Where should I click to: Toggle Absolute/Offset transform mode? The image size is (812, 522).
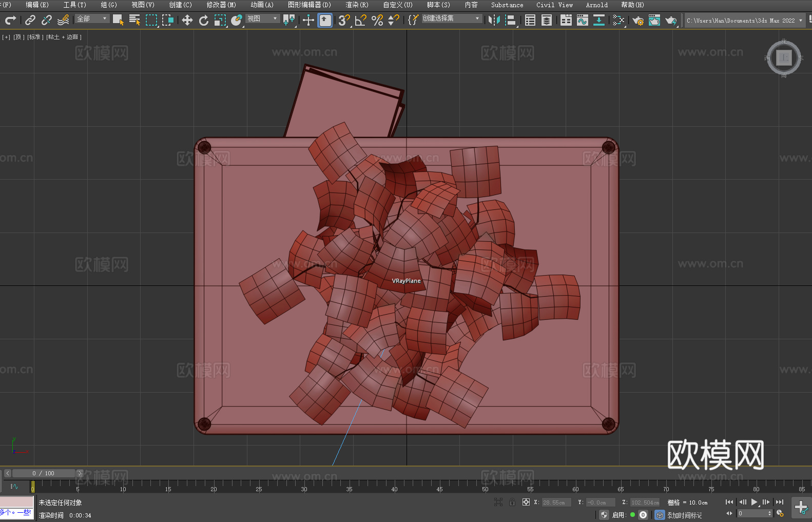pyautogui.click(x=526, y=502)
